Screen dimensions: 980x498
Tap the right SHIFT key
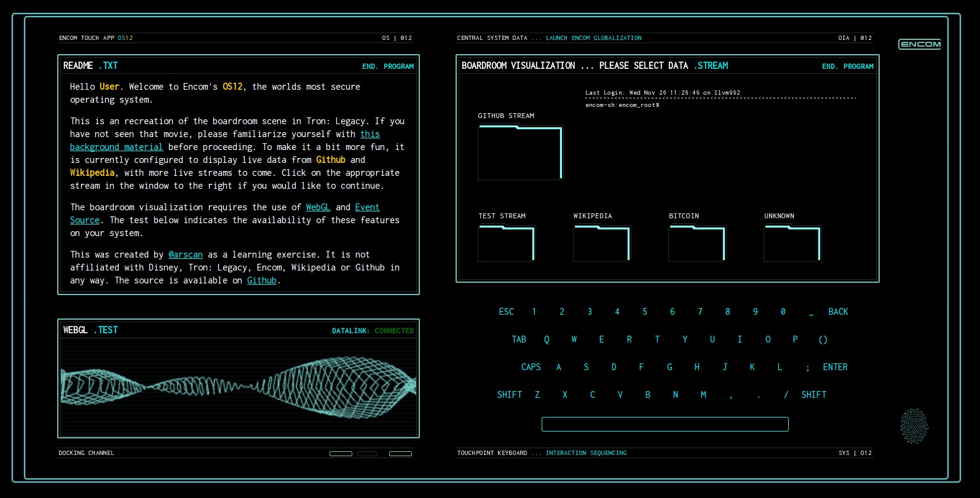pyautogui.click(x=814, y=395)
